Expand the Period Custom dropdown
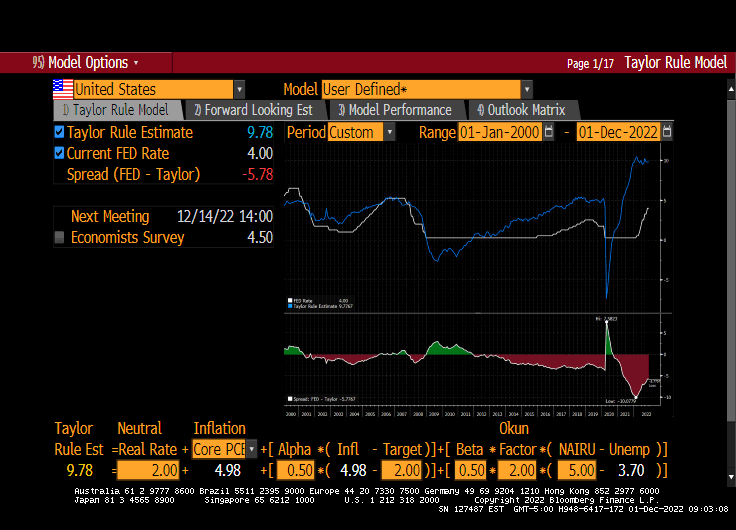736x530 pixels. point(389,132)
